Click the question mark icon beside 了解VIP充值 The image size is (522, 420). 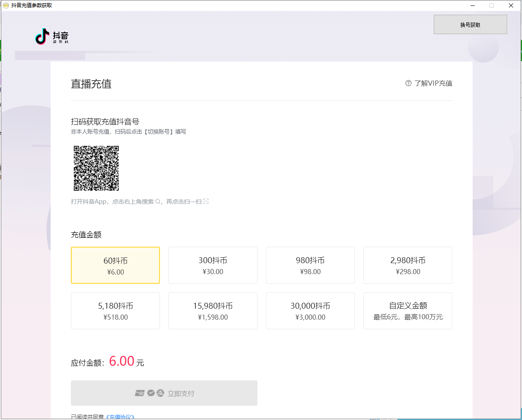[x=408, y=83]
